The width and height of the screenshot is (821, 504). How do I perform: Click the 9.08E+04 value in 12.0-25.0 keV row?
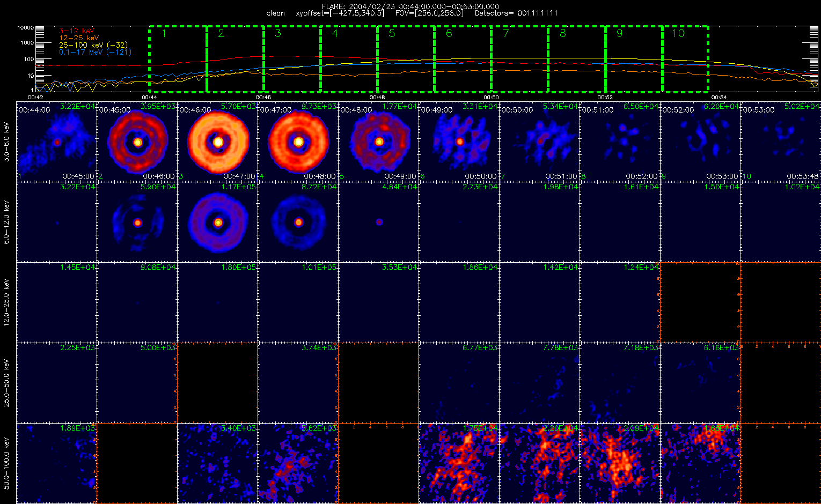[x=158, y=267]
